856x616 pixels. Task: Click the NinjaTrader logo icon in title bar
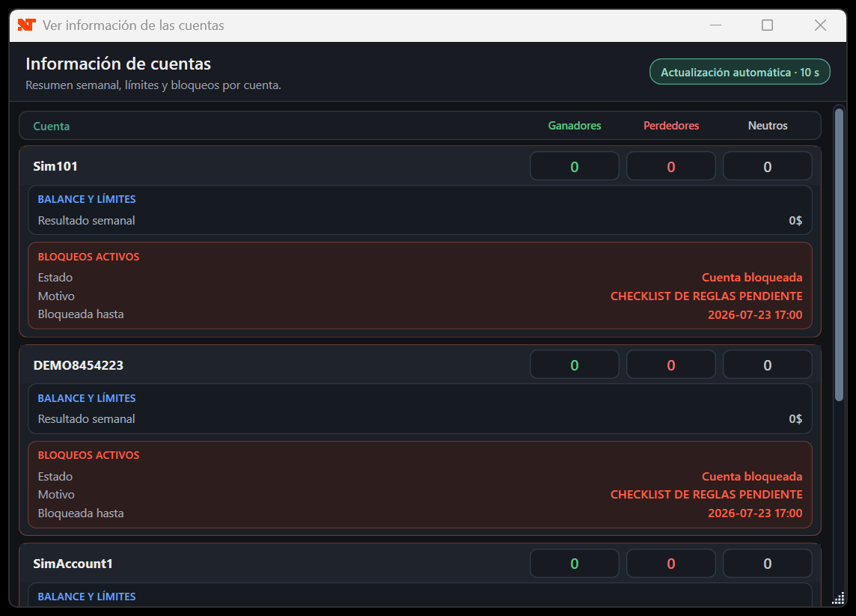point(26,25)
